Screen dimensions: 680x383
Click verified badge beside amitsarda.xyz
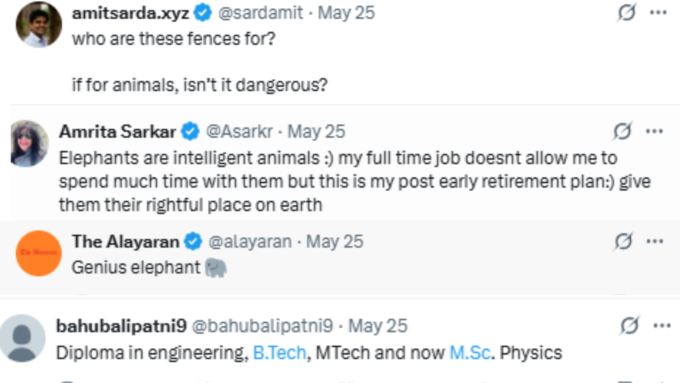click(x=203, y=13)
